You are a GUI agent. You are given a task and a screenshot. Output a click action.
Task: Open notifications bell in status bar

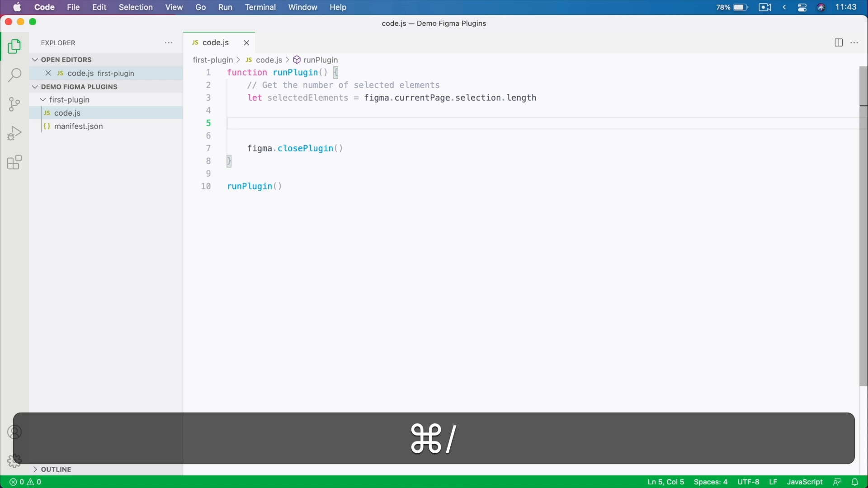[x=855, y=482]
